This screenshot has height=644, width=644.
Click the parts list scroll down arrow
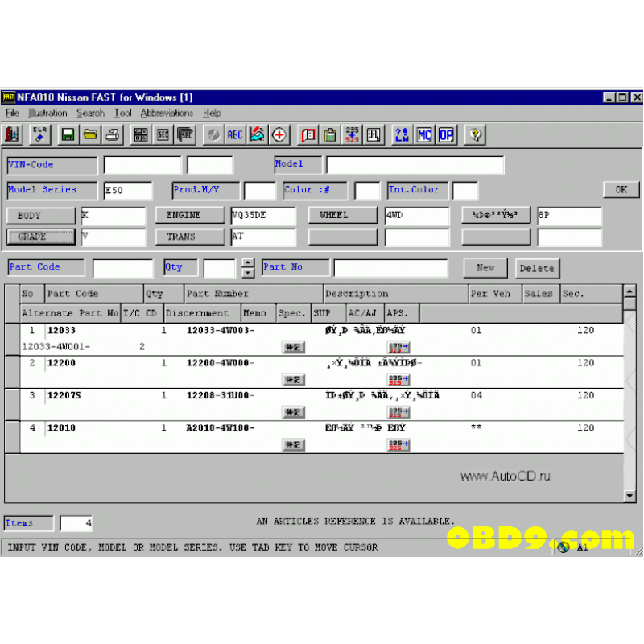click(630, 496)
